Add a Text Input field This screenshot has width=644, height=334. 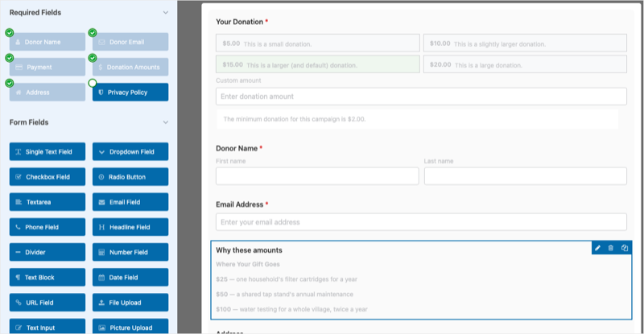(x=47, y=327)
